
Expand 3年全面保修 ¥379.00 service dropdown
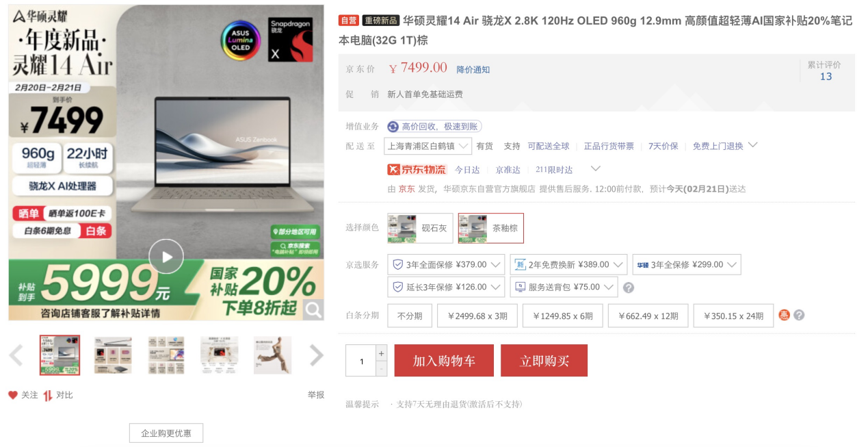446,265
